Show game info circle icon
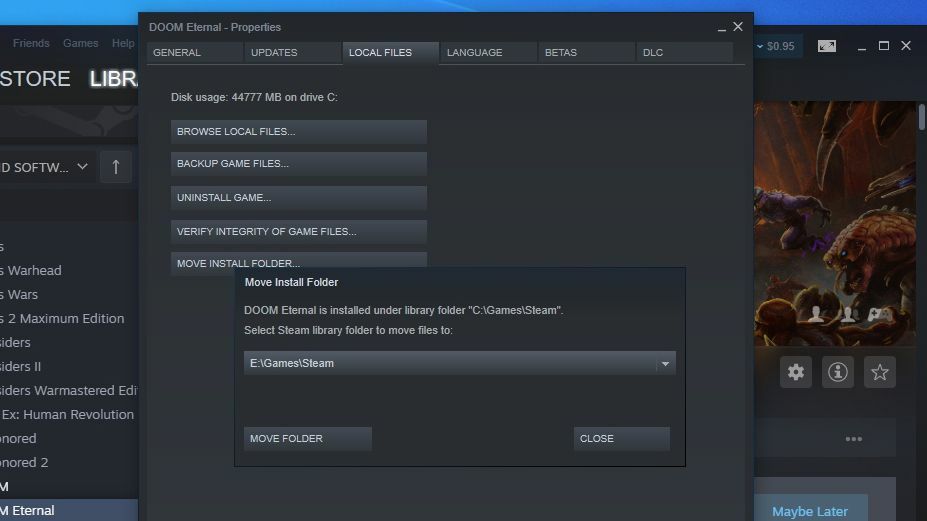Image resolution: width=927 pixels, height=521 pixels. click(838, 372)
